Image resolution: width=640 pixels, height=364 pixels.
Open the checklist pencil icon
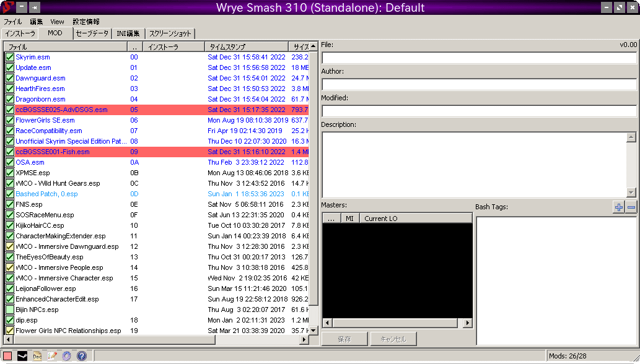52,356
